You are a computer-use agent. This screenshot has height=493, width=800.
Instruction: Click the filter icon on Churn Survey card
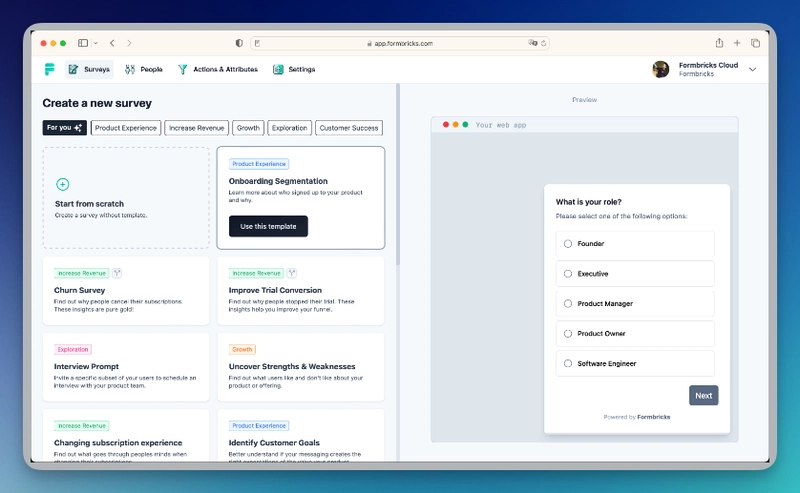point(117,272)
